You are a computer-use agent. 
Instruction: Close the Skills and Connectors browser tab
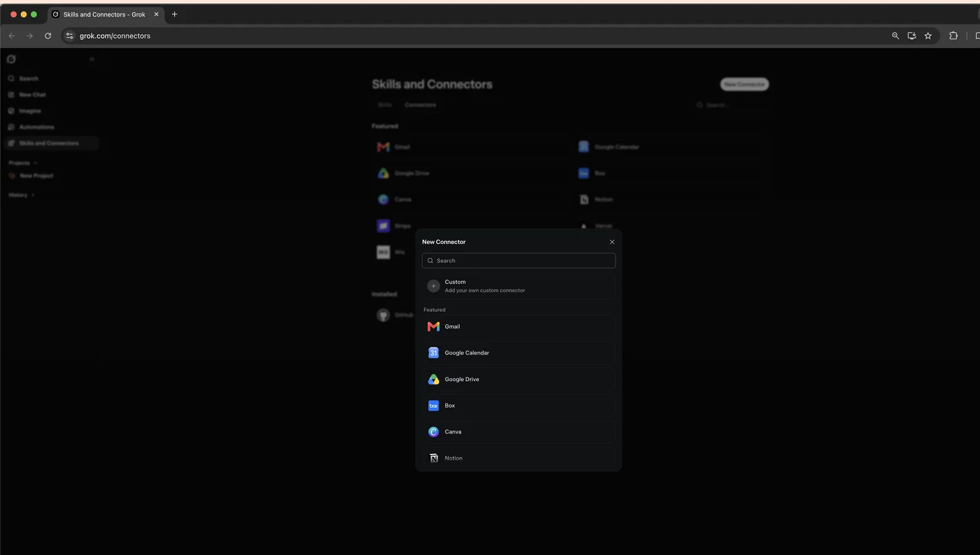[x=156, y=14]
